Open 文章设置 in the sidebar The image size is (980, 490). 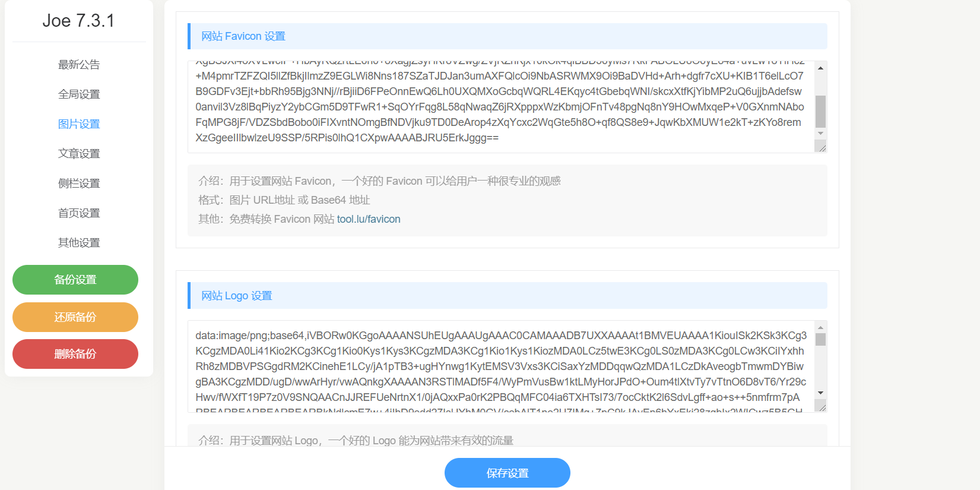[79, 154]
